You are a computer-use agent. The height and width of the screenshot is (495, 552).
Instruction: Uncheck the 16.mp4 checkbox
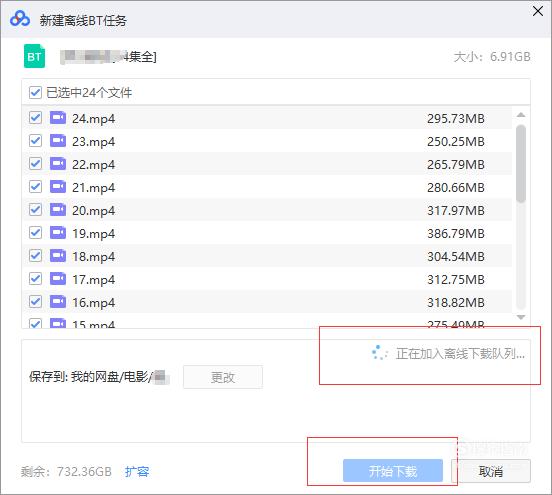[x=35, y=302]
